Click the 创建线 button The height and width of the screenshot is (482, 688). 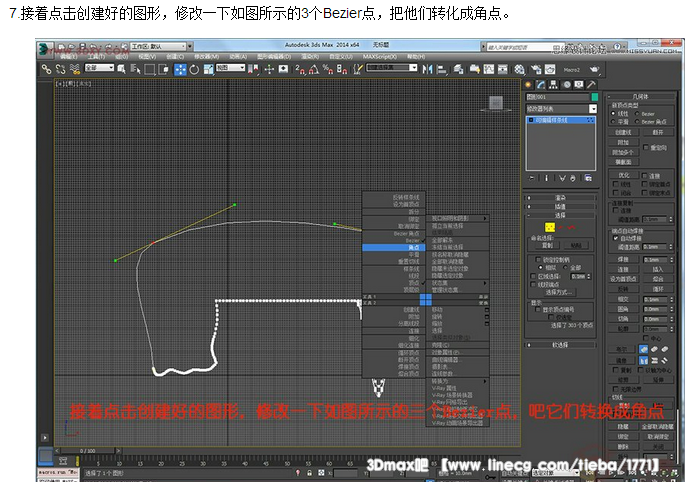pyautogui.click(x=623, y=132)
